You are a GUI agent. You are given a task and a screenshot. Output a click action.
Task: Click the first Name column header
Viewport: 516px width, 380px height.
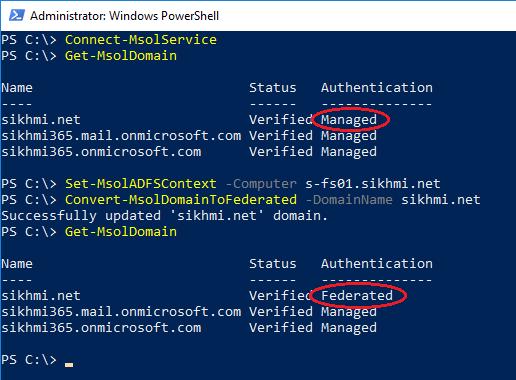coord(17,88)
